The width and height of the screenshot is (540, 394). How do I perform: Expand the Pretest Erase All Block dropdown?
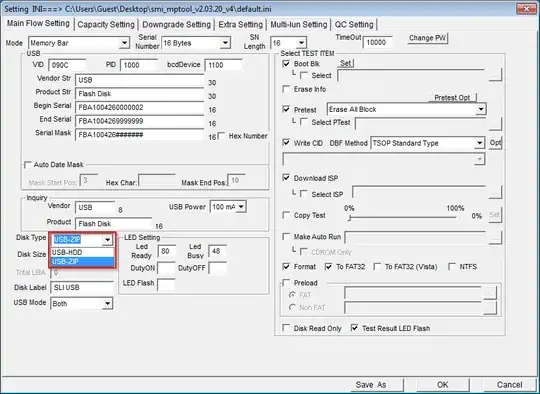pos(481,110)
